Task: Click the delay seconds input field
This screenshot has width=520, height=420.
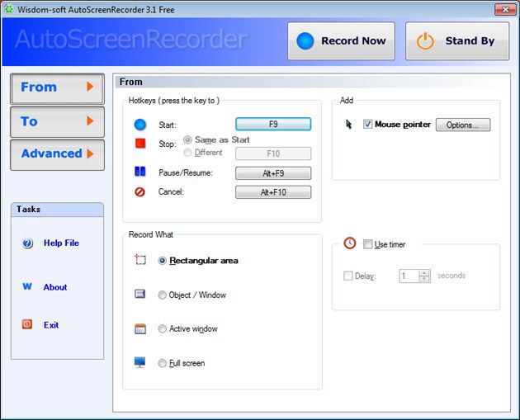Action: click(x=409, y=276)
